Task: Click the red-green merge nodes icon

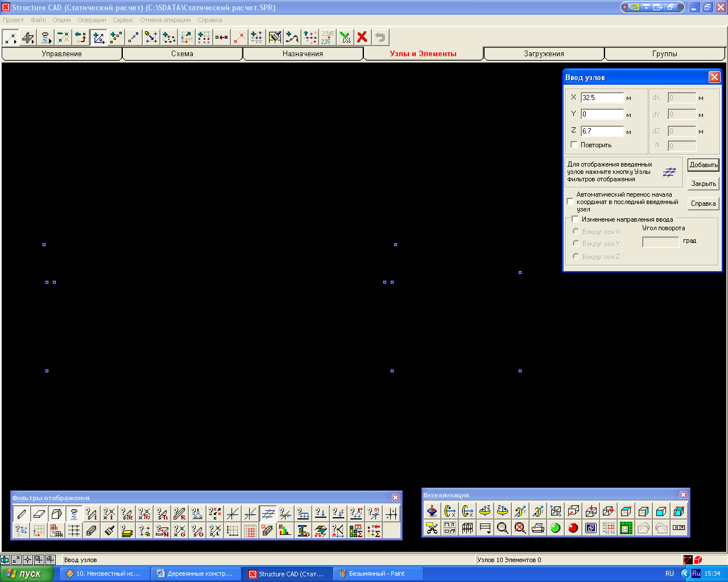Action: click(222, 38)
